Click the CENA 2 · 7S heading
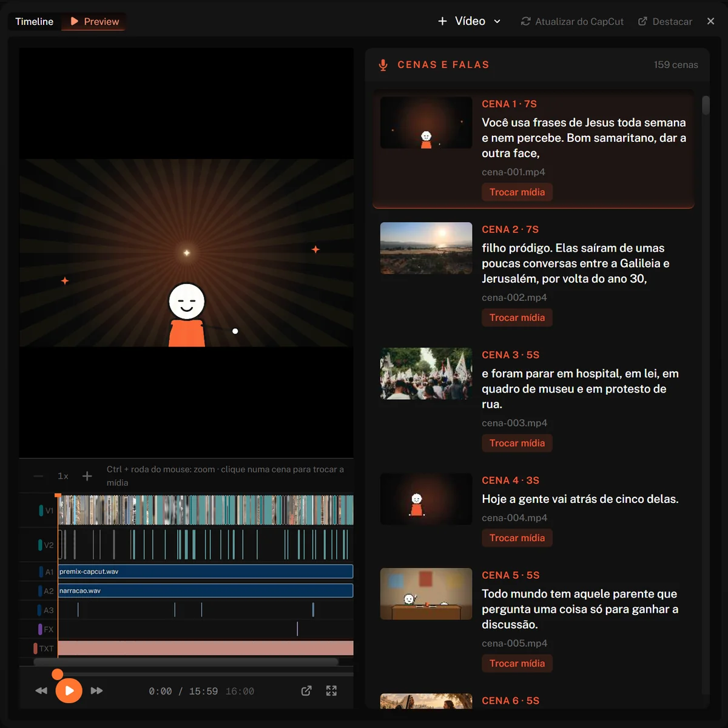Viewport: 728px width, 728px height. click(510, 230)
